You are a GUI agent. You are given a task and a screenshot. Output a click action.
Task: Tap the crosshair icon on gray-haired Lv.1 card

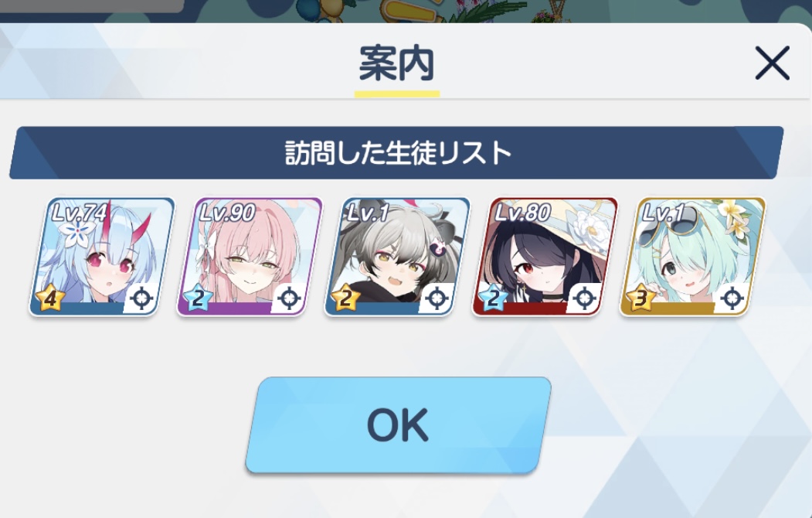[x=437, y=298]
